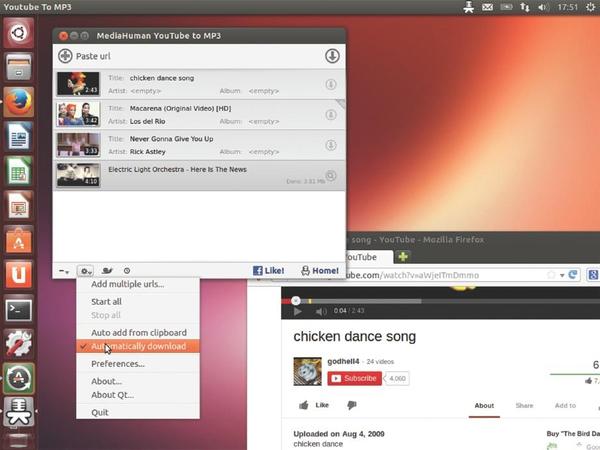Open Software Updater in launcher

tap(18, 378)
